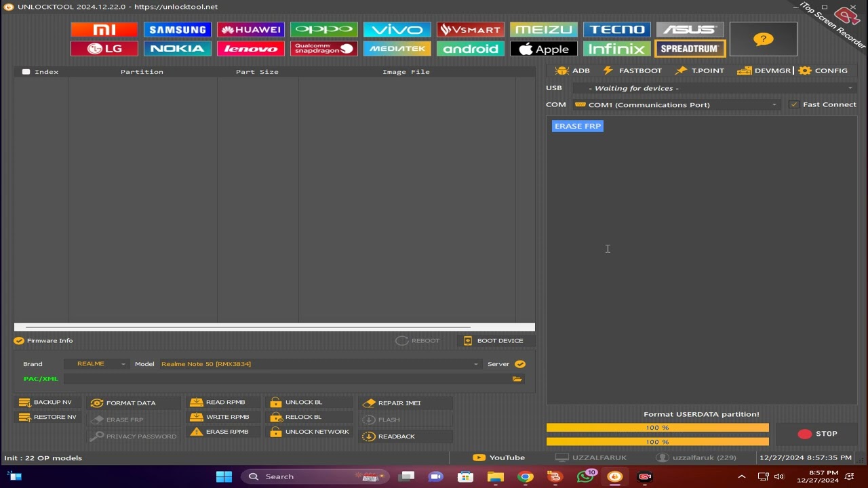Open WhatsApp from the taskbar
The width and height of the screenshot is (868, 488).
(585, 476)
